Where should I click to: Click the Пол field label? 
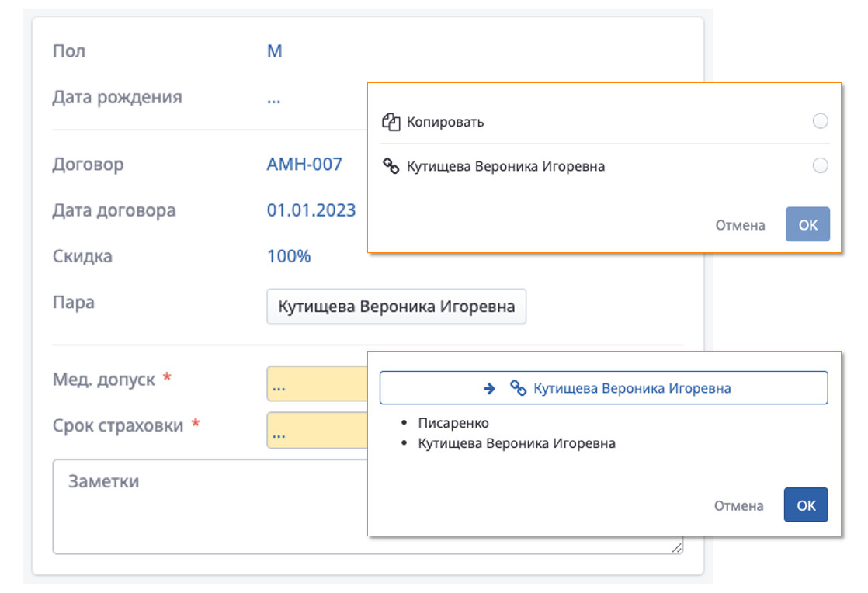tap(69, 51)
